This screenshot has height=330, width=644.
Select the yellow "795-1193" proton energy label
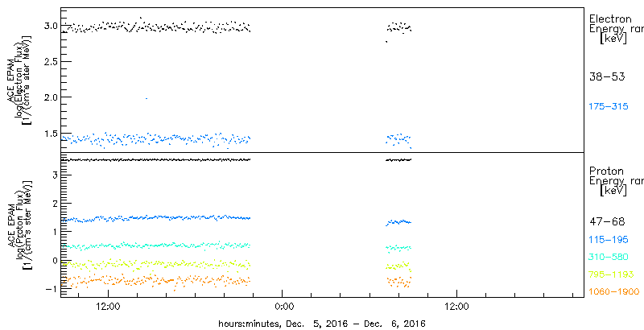612,274
